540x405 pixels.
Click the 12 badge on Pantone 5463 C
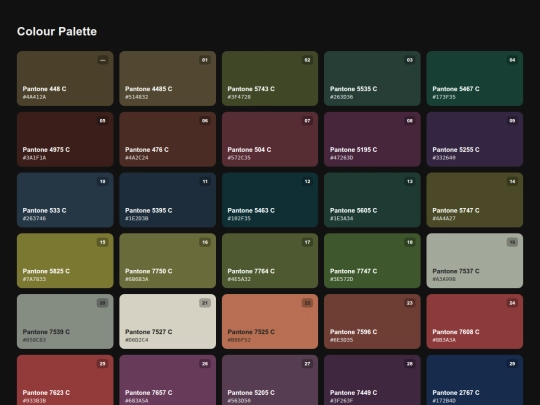click(x=307, y=181)
